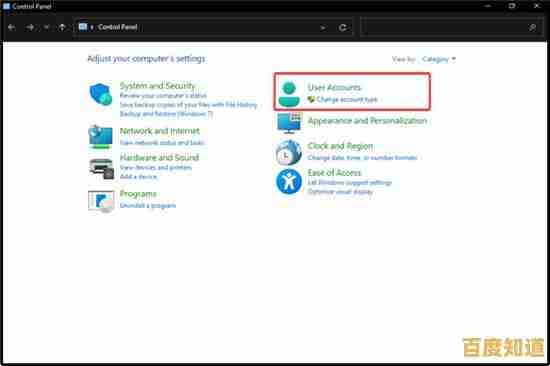Click Change account type link

pyautogui.click(x=347, y=99)
